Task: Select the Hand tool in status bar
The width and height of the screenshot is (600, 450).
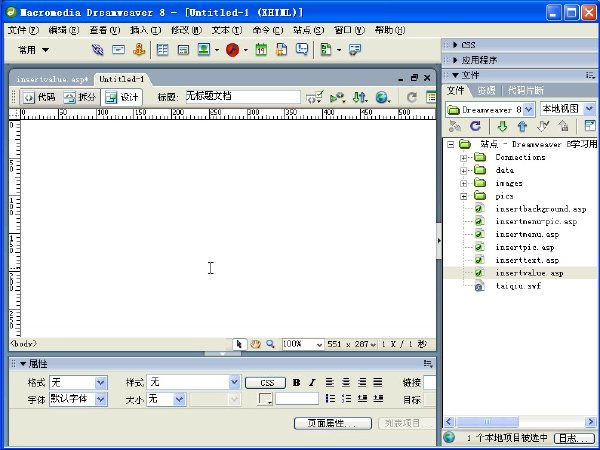Action: [255, 344]
